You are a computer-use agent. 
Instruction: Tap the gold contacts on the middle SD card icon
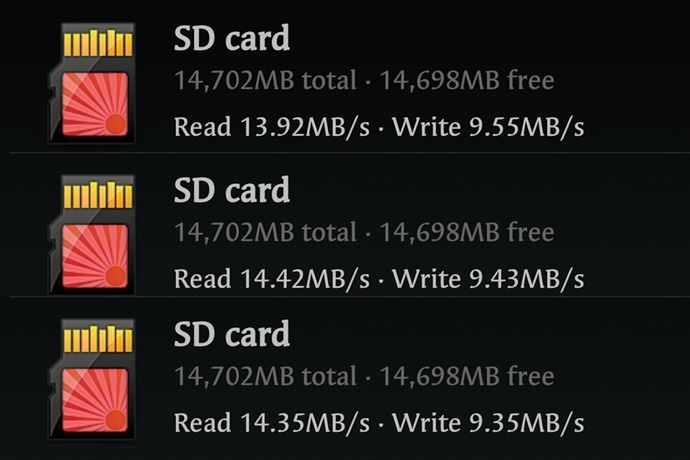point(98,195)
